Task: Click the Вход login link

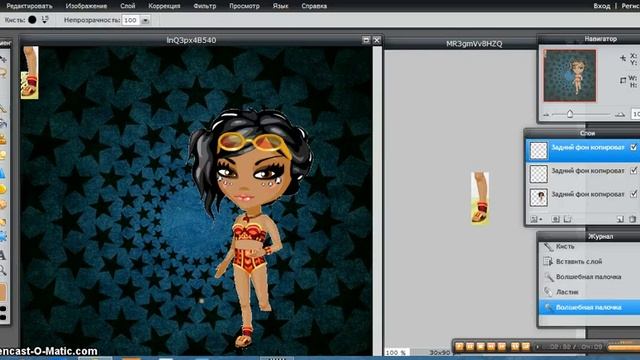Action: pos(602,6)
